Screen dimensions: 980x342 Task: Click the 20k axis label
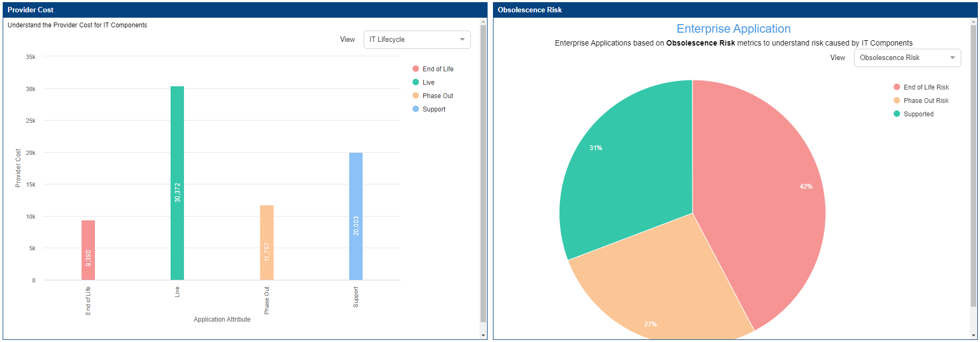point(31,153)
